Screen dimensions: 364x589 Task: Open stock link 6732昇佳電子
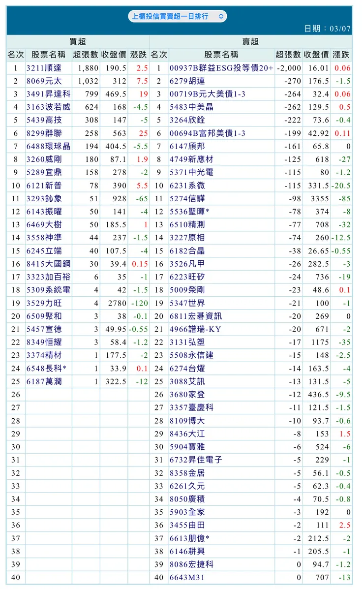point(196,460)
